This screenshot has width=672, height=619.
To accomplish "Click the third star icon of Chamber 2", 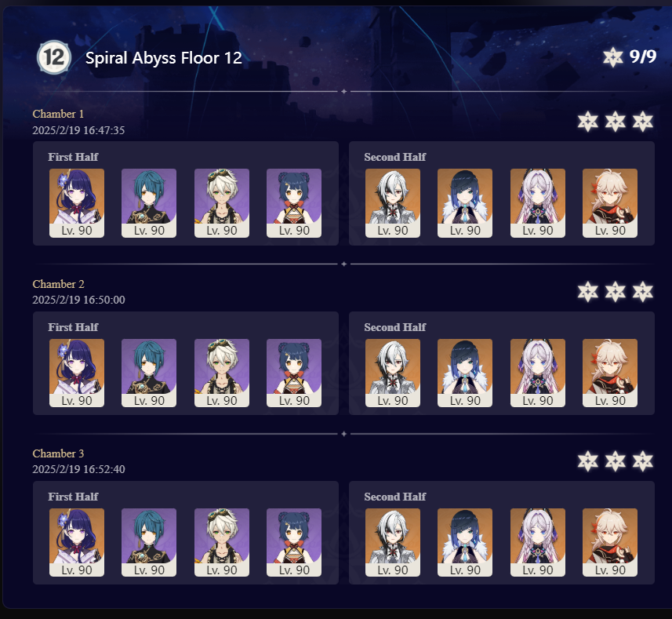I will click(x=642, y=292).
